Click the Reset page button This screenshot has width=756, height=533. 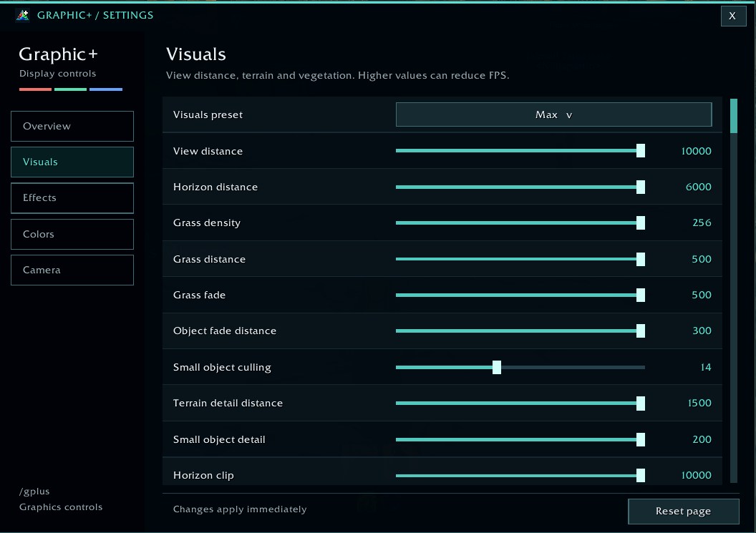pyautogui.click(x=683, y=512)
